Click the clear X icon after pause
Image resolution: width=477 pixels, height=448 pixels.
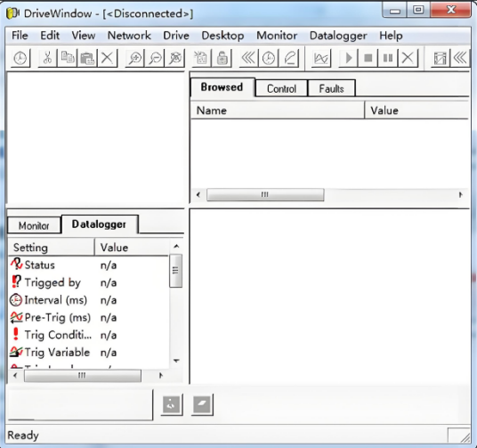408,58
